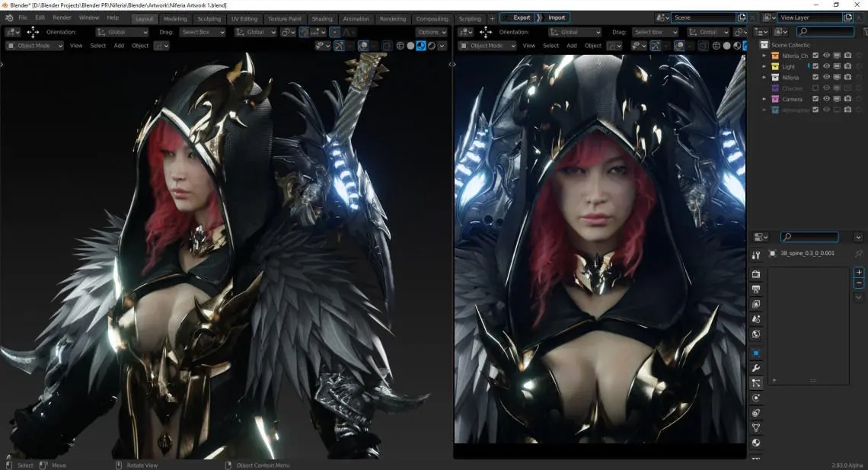
Task: Click the Export button
Action: tap(519, 18)
